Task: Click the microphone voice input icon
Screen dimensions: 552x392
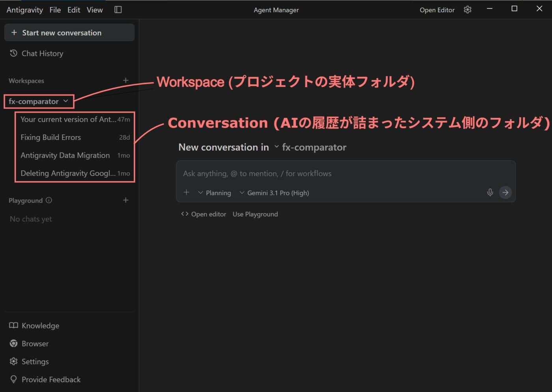Action: click(490, 192)
